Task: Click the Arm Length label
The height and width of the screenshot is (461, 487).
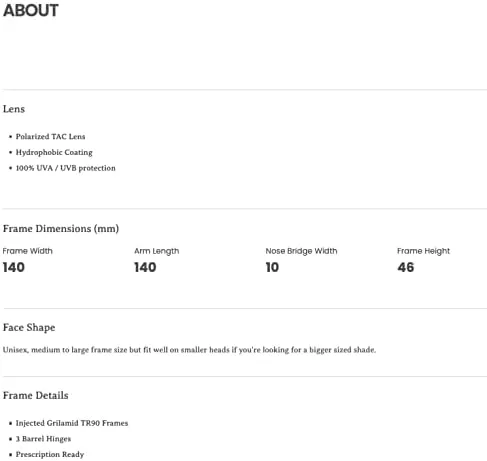Action: (157, 251)
